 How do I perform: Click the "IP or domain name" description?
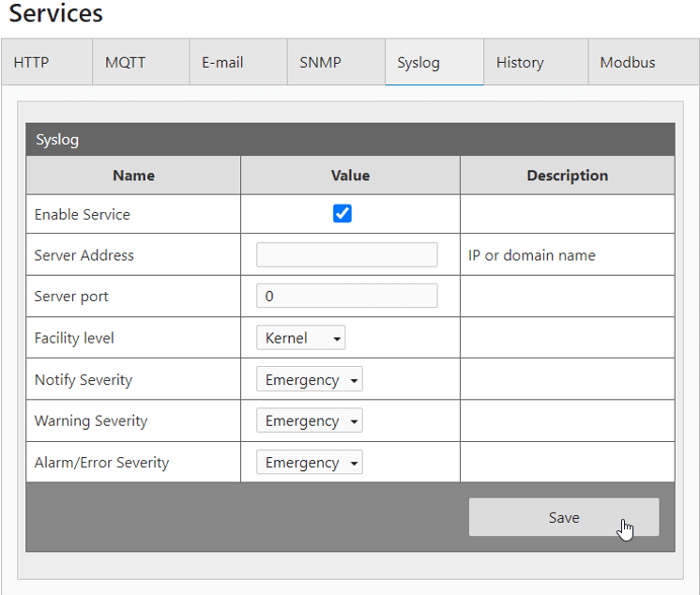point(532,255)
